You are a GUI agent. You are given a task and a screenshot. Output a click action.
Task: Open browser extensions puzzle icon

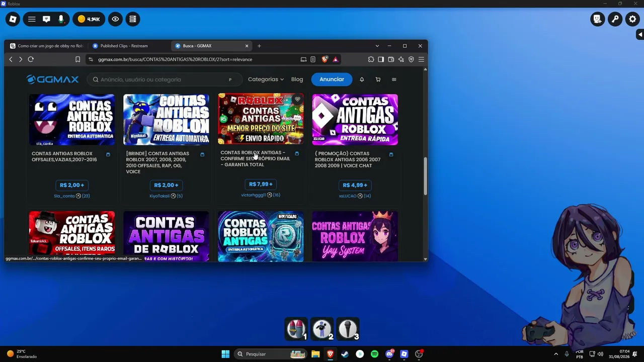(x=371, y=59)
